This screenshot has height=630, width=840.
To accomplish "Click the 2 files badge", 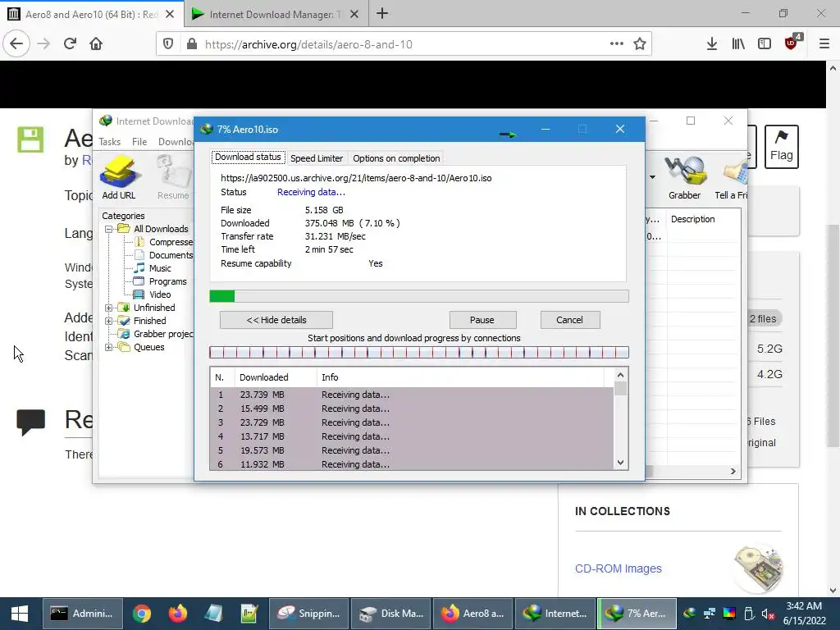I will (x=764, y=319).
